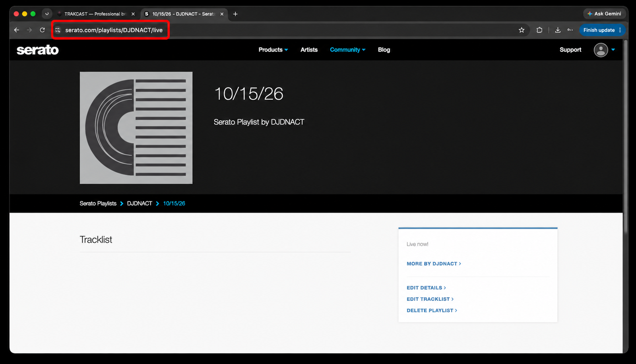Screen dimensions: 636x364
Task: Click Edit Details link
Action: point(426,288)
